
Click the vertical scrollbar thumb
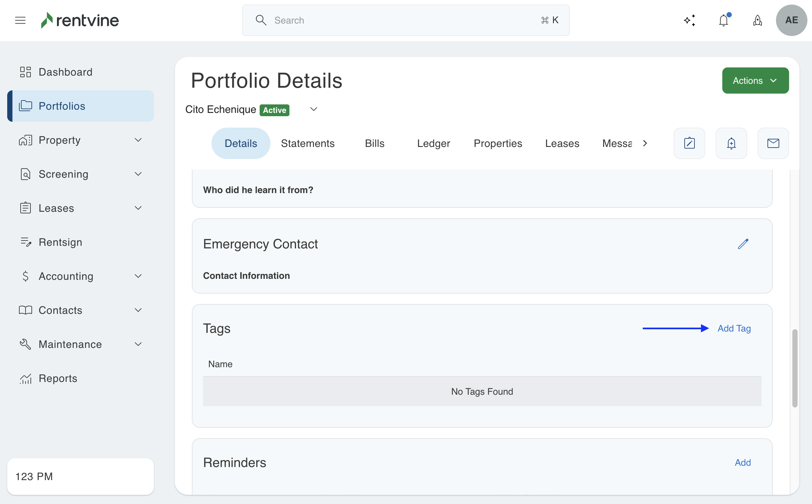tap(795, 368)
